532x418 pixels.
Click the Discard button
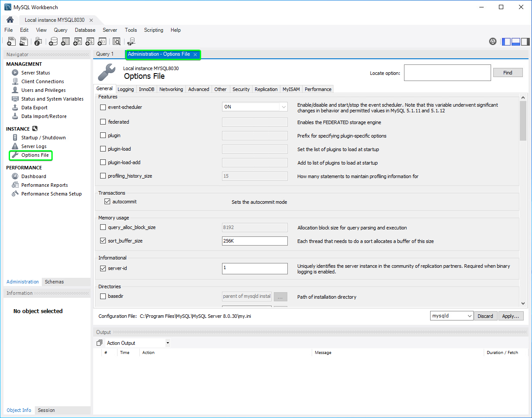tap(485, 316)
